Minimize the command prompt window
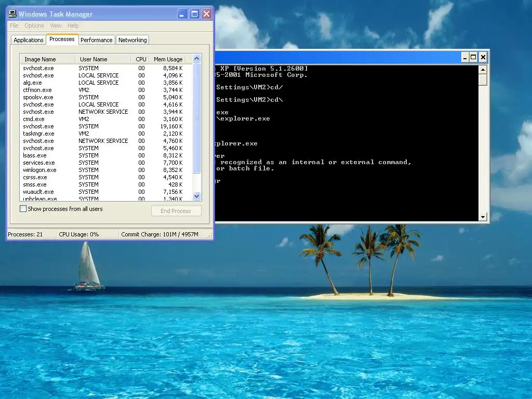The image size is (532, 399). click(x=465, y=57)
